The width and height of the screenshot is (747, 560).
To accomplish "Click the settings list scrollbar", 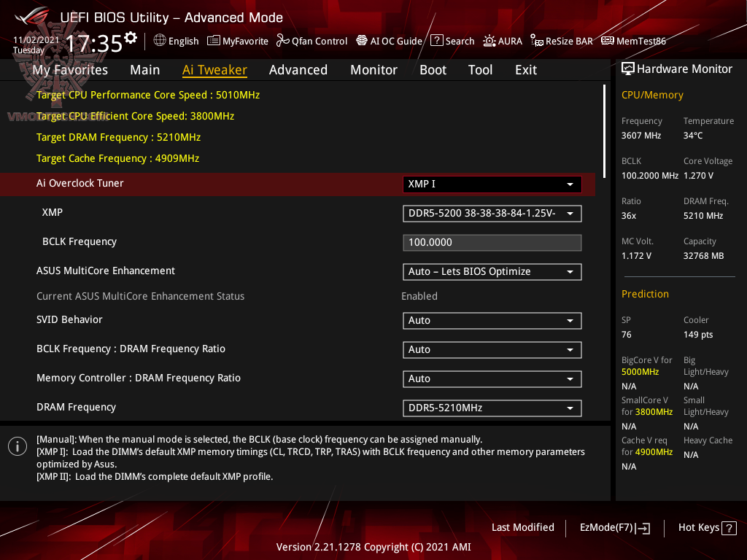I will tap(604, 131).
